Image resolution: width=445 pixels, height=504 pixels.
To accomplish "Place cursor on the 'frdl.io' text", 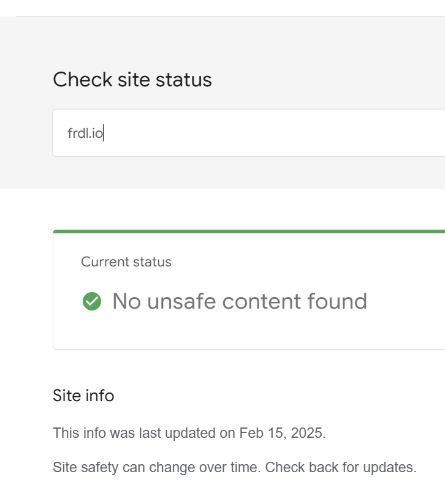I will point(85,133).
